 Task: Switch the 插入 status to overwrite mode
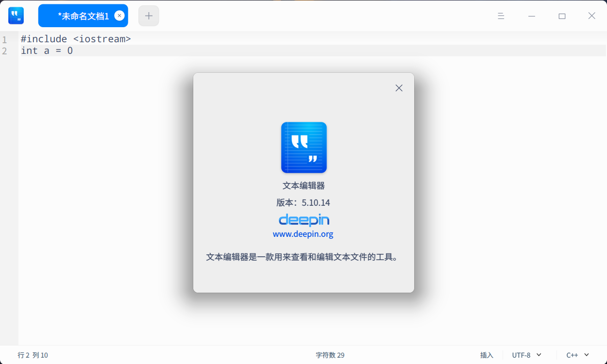tap(487, 355)
